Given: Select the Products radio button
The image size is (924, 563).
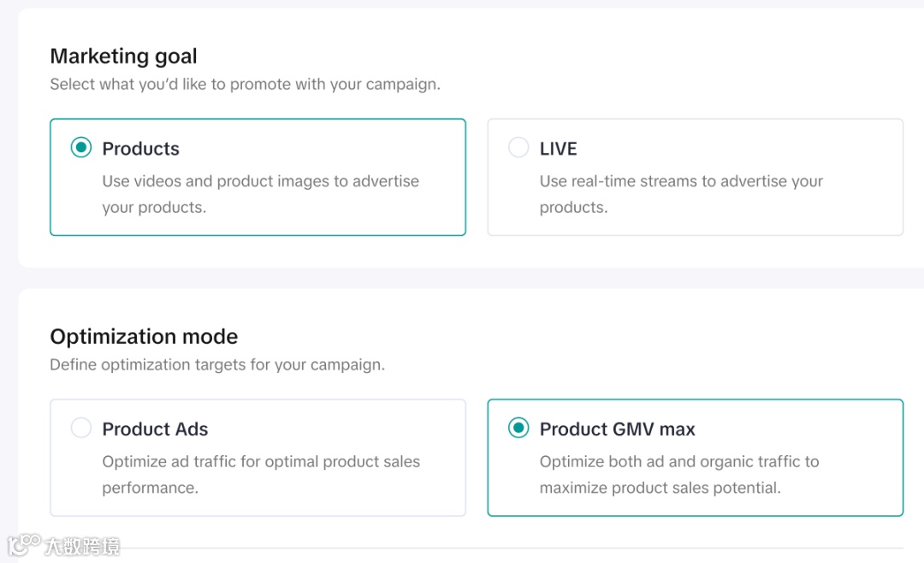Looking at the screenshot, I should pyautogui.click(x=81, y=148).
